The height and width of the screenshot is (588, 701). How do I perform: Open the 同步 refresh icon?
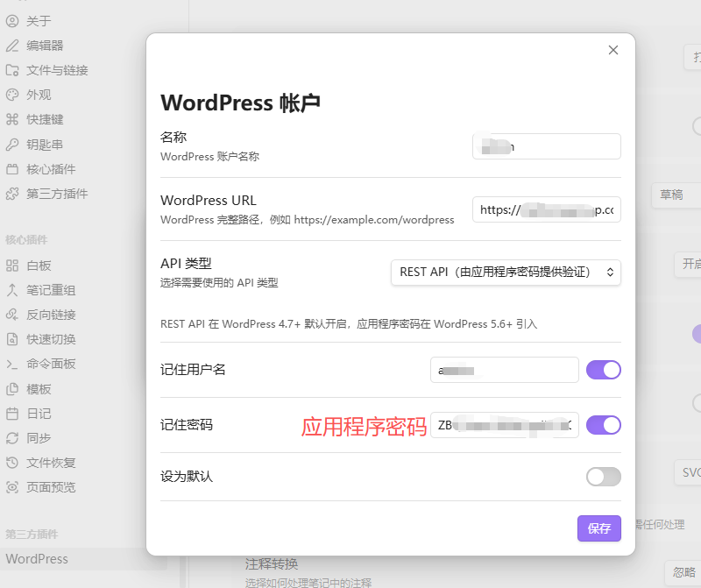click(12, 438)
